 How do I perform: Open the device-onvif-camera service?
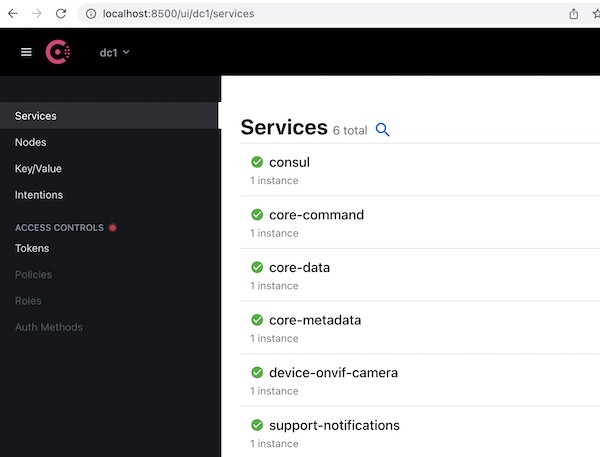334,373
